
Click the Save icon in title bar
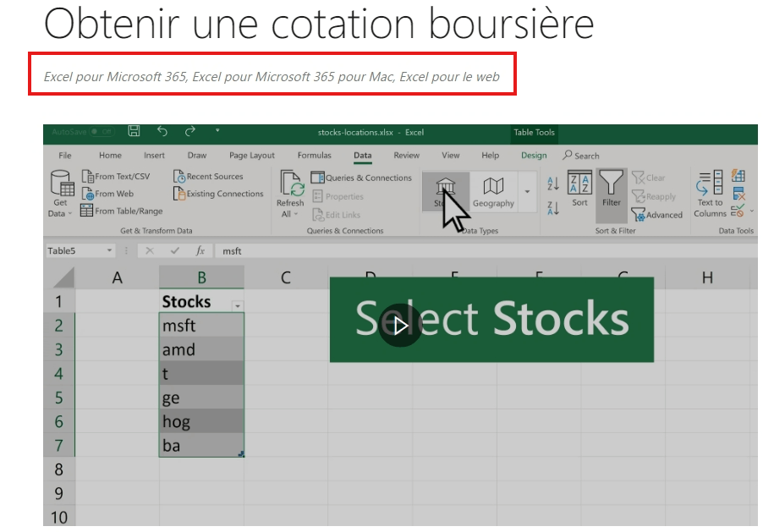pyautogui.click(x=134, y=131)
